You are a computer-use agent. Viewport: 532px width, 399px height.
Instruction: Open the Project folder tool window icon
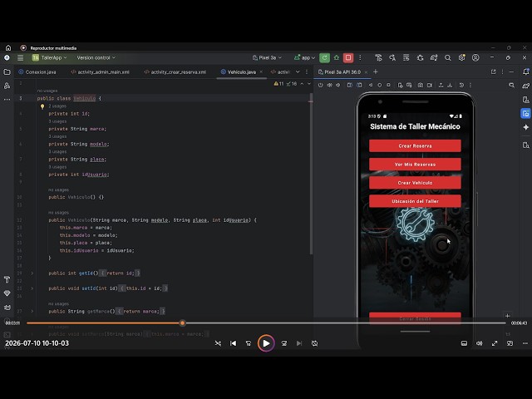pos(7,72)
